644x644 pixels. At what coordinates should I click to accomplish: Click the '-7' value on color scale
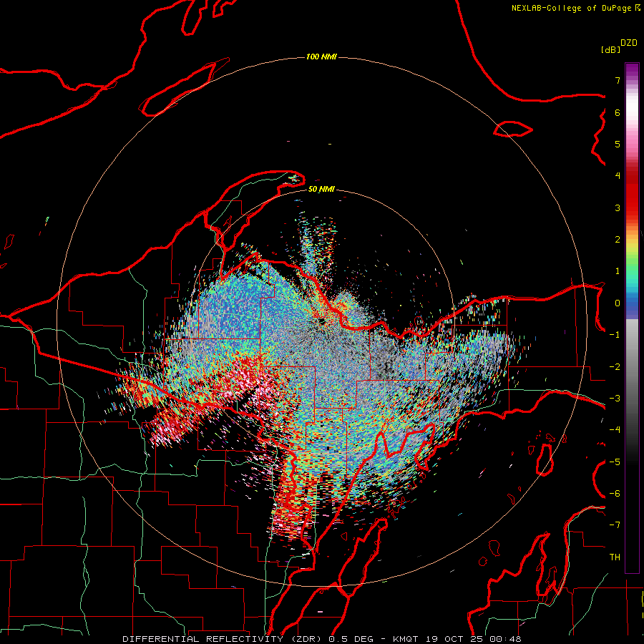(615, 525)
